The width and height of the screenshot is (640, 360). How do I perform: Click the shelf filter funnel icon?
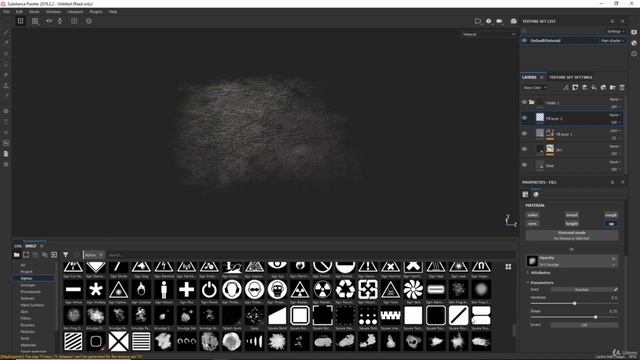65,255
